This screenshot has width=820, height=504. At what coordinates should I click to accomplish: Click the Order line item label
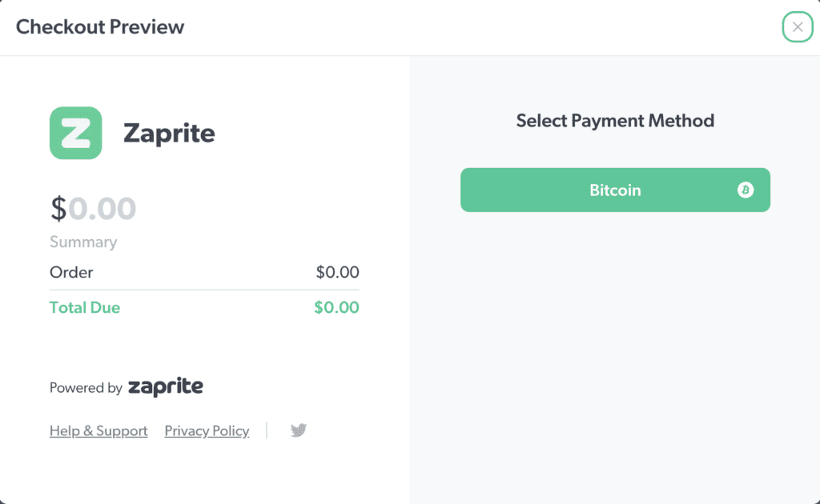pos(71,272)
